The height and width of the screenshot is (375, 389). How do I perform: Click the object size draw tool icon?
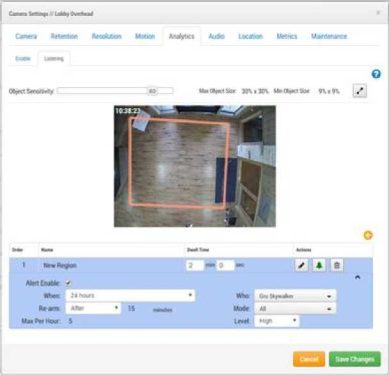pyautogui.click(x=360, y=91)
